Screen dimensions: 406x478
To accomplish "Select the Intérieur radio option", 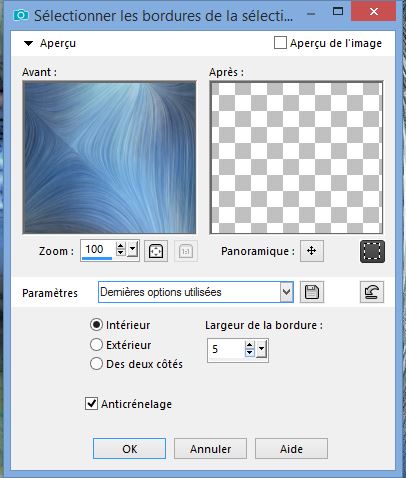I will click(x=96, y=325).
